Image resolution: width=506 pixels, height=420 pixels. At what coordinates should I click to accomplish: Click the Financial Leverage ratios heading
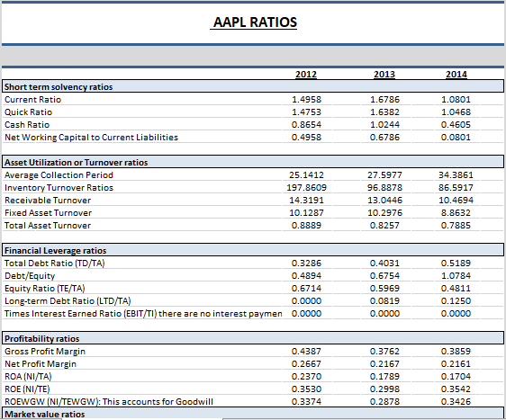(55, 251)
